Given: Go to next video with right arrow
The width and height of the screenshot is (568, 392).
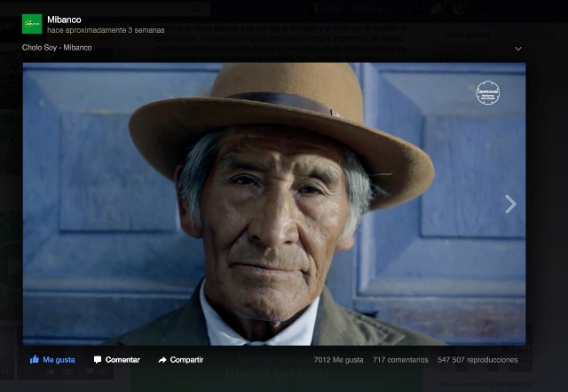Looking at the screenshot, I should click(510, 204).
